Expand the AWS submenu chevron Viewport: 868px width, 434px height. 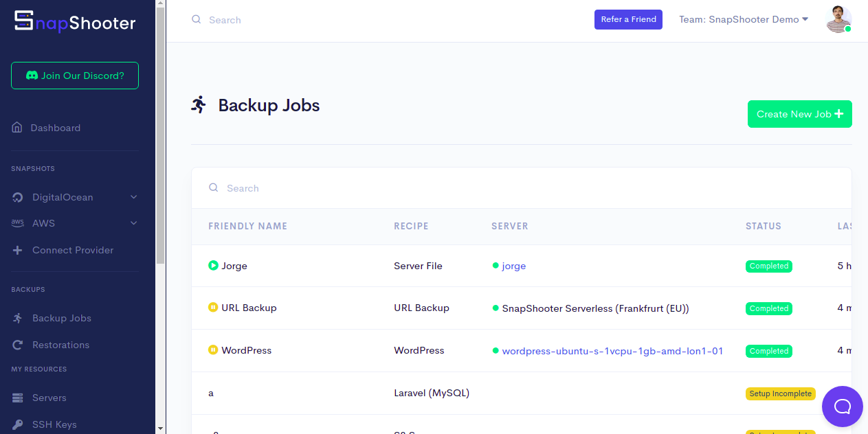click(134, 223)
